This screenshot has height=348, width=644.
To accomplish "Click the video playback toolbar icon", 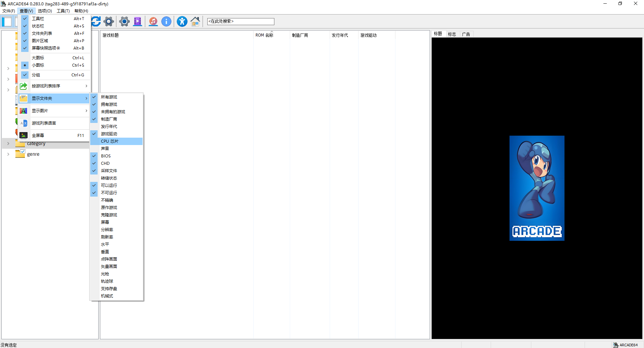I will pos(138,21).
